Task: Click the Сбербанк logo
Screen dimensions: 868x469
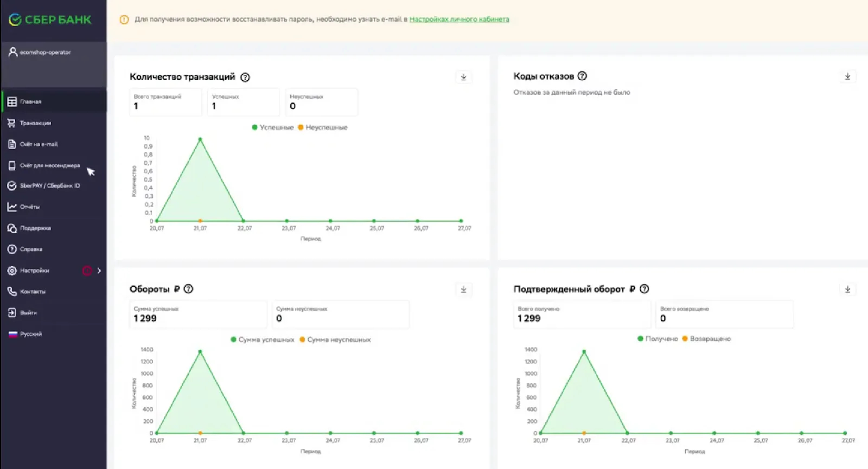Action: (x=50, y=20)
